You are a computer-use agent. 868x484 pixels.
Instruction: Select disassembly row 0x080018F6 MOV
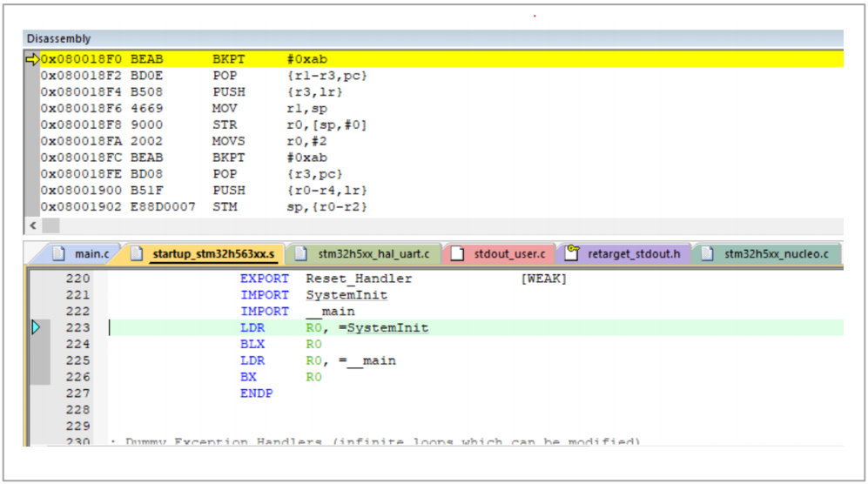coord(441,109)
